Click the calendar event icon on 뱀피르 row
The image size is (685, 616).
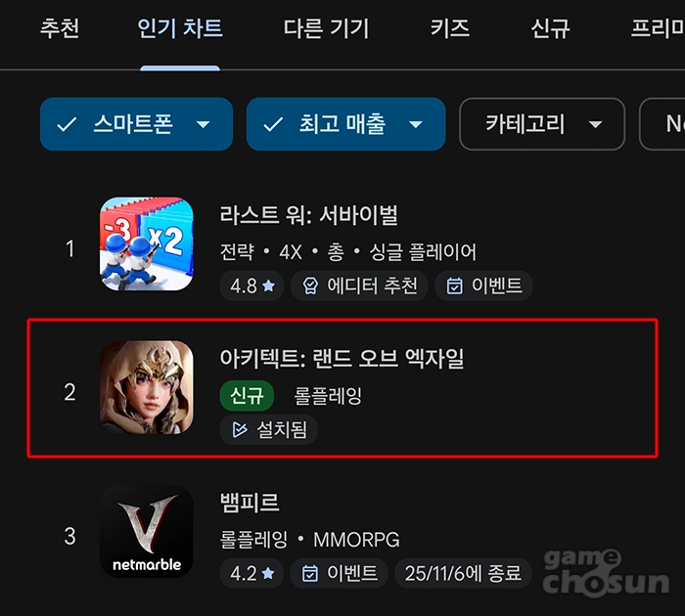click(310, 573)
